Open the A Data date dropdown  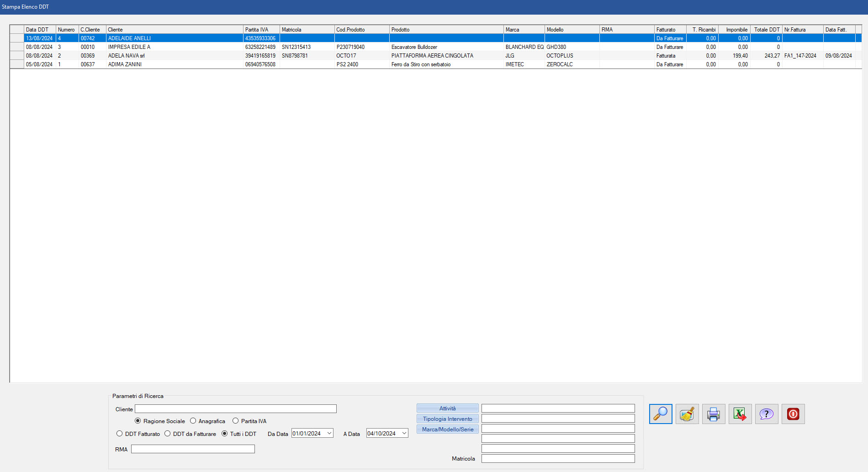tap(404, 433)
